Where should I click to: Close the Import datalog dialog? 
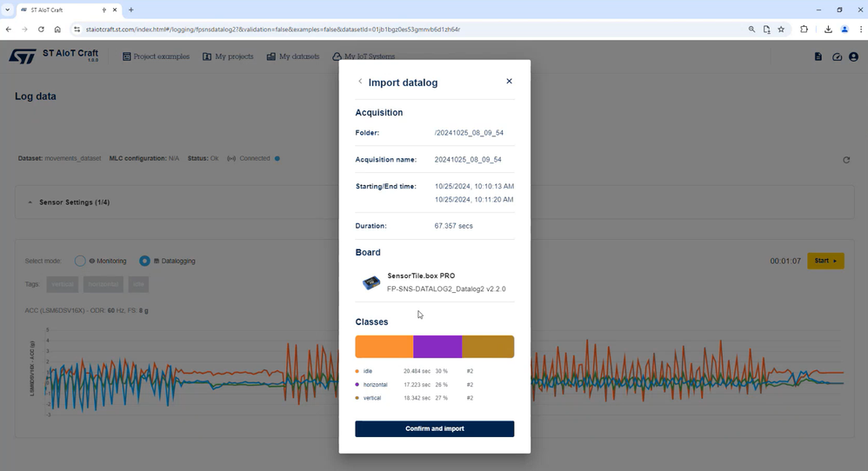coord(510,82)
